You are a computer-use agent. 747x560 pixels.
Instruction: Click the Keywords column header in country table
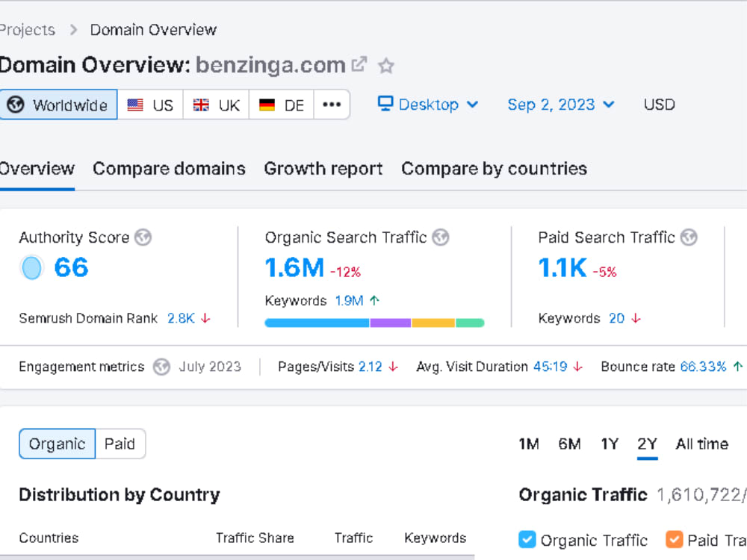[x=436, y=538]
